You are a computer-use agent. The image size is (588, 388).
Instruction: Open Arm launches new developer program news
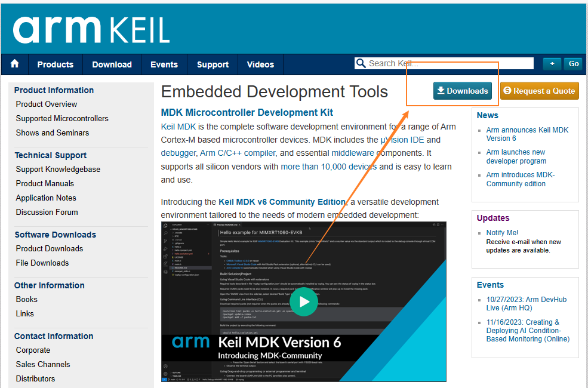tap(516, 156)
